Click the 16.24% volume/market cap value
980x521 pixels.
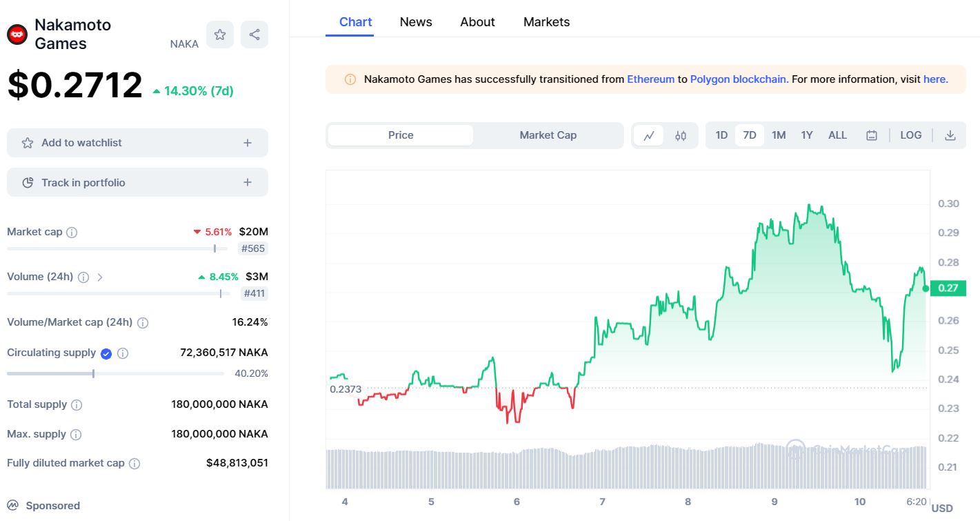(250, 322)
